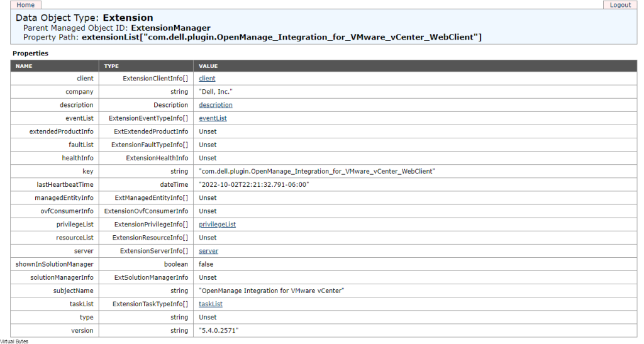
Task: Open the taskList link
Action: [x=211, y=304]
